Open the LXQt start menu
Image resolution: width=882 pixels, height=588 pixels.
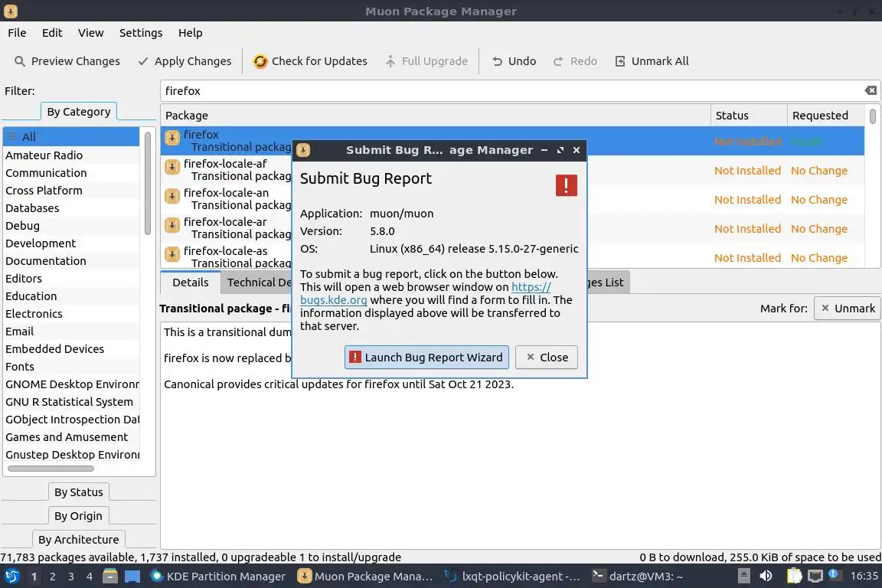coord(11,577)
